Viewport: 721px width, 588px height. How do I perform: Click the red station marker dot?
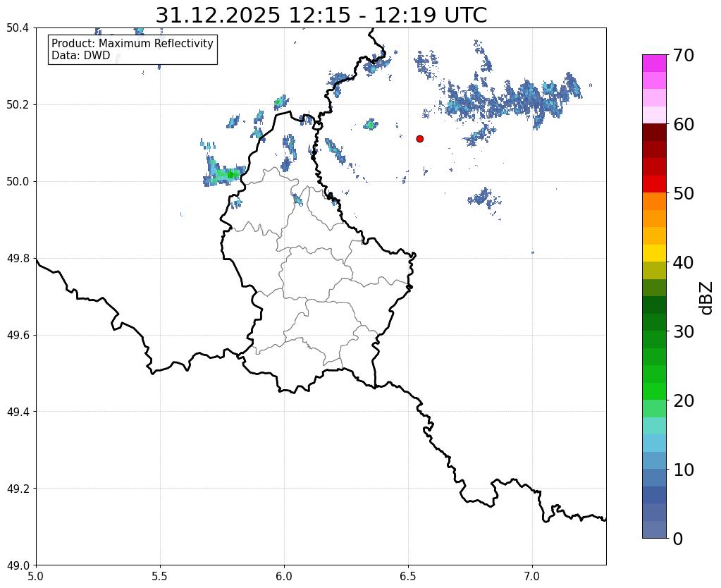tap(419, 138)
